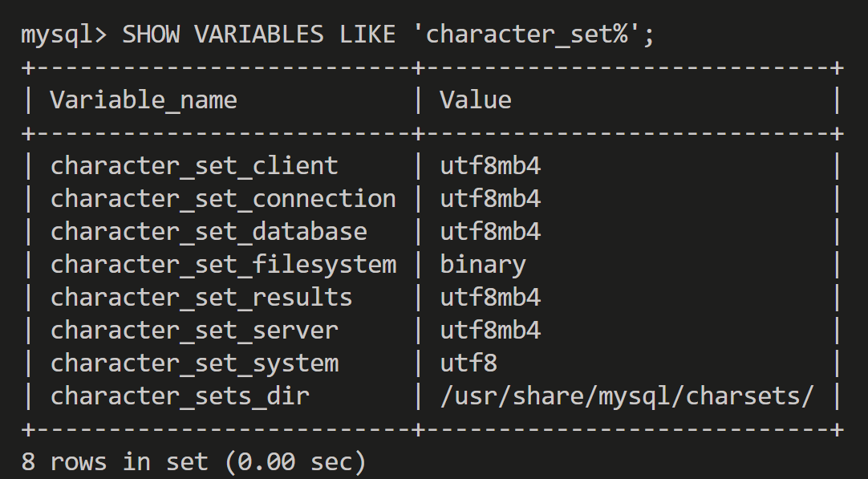Click the utf8mb4 value of character_set_server
This screenshot has height=479, width=868.
coord(490,331)
